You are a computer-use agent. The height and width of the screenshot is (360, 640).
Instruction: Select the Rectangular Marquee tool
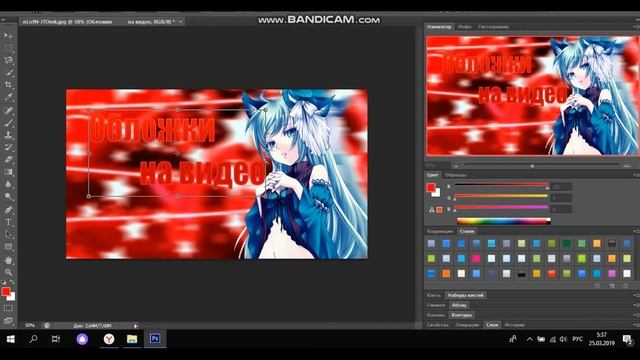8,48
